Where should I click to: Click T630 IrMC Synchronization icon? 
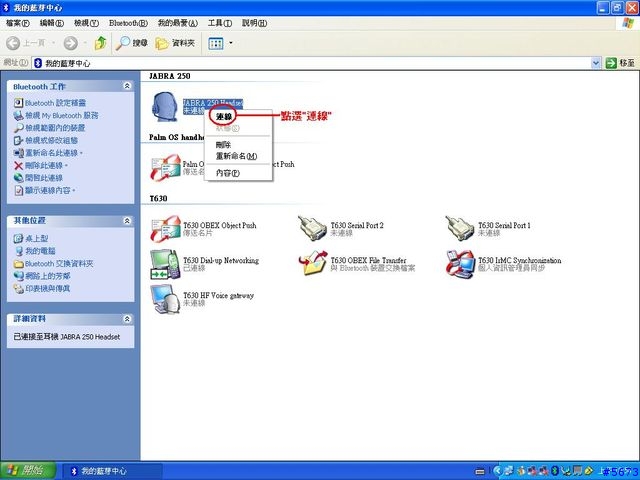click(x=460, y=264)
